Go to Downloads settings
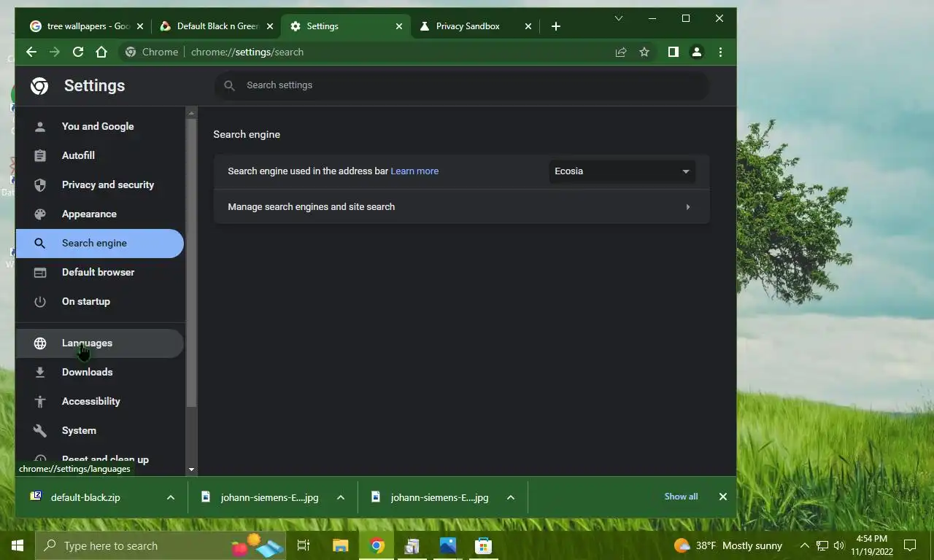Screen dimensions: 934x560 99,372
